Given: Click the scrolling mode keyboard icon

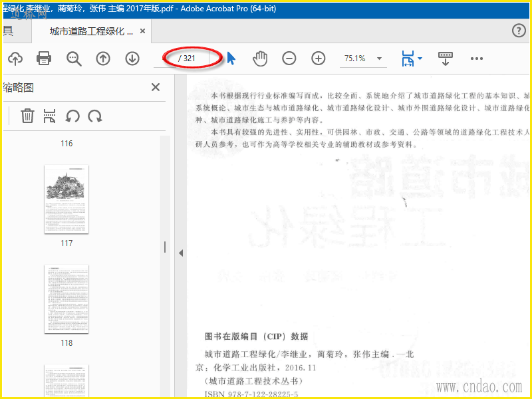Looking at the screenshot, I should (446, 59).
